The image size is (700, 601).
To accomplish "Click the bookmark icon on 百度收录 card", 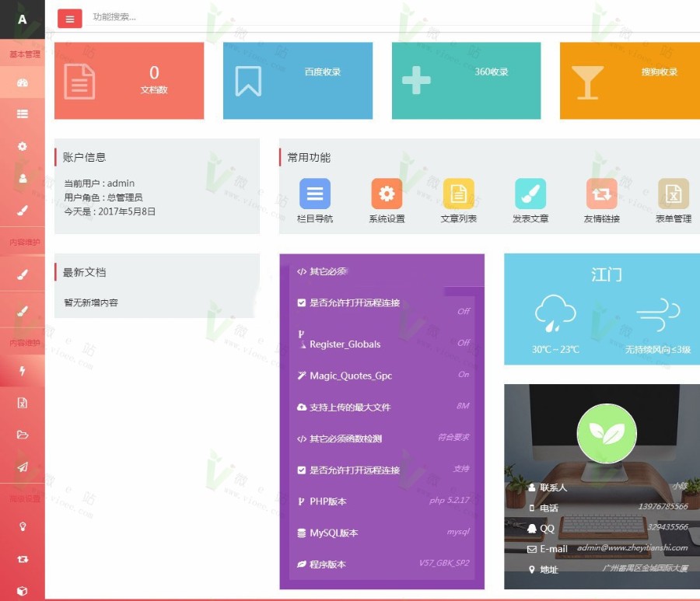I will [x=249, y=81].
